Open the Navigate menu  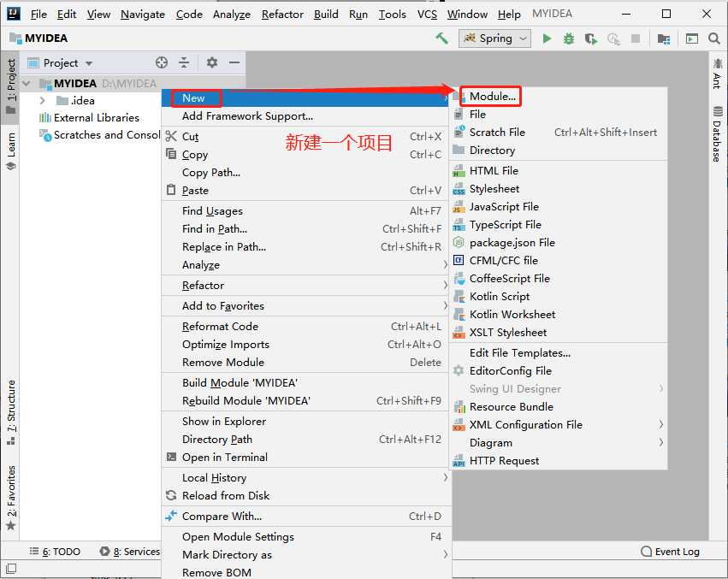[x=143, y=15]
